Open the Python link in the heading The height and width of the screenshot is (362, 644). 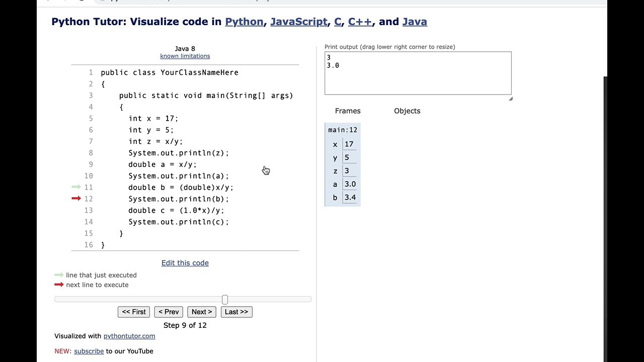pyautogui.click(x=244, y=22)
